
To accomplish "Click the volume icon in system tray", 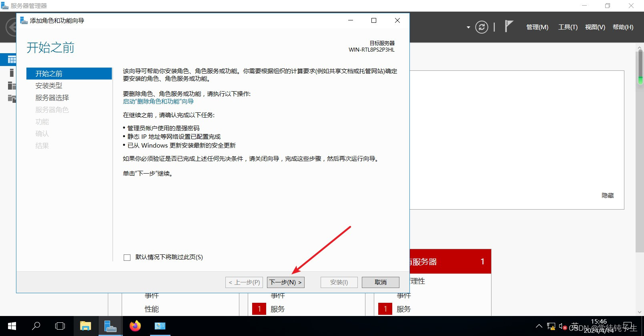I will point(563,327).
